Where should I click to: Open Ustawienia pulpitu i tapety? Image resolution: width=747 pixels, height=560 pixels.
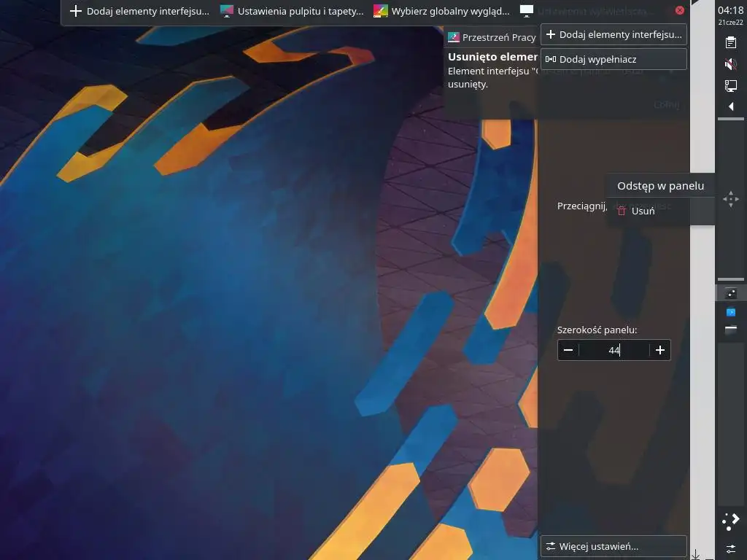click(x=293, y=11)
